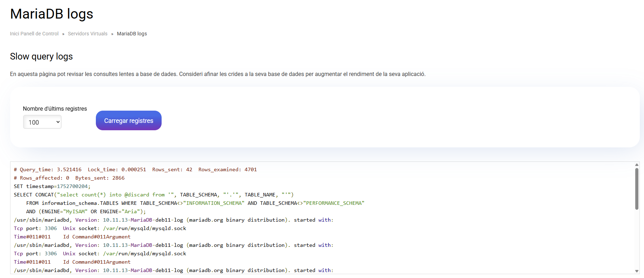Screen dimensions: 644x278
Task: Click the Slow query logs heading
Action: click(x=41, y=56)
